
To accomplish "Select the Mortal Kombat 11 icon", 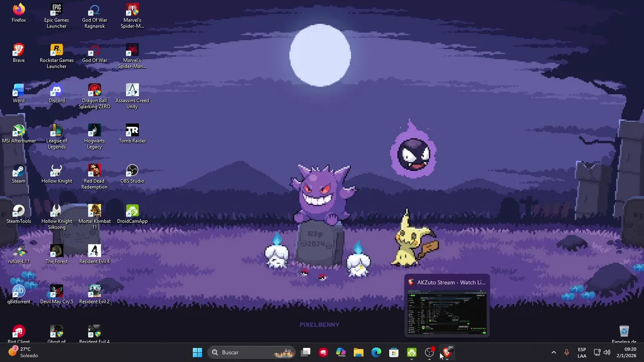I will 95,217.
